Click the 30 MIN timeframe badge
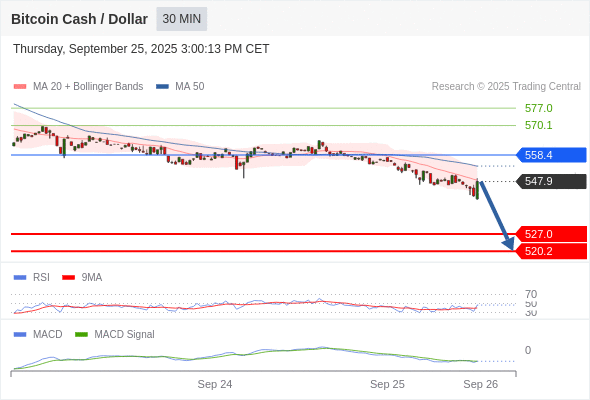The height and width of the screenshot is (400, 590). (182, 19)
